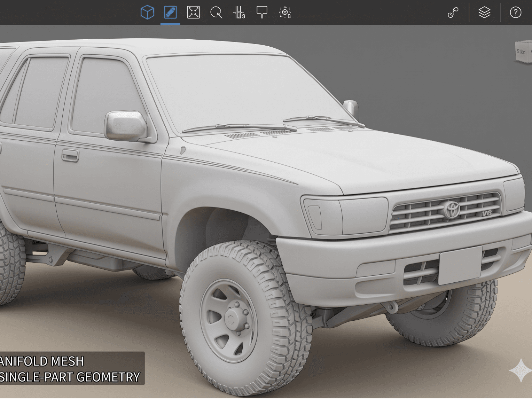This screenshot has height=399, width=532.
Task: Click the view orientation cube
Action: 523,52
